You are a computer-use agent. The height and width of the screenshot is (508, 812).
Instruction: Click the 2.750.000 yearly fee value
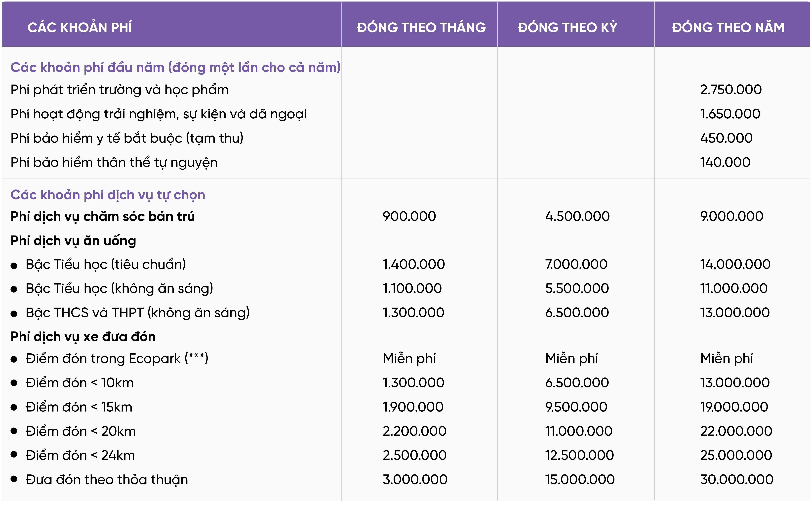tap(731, 90)
